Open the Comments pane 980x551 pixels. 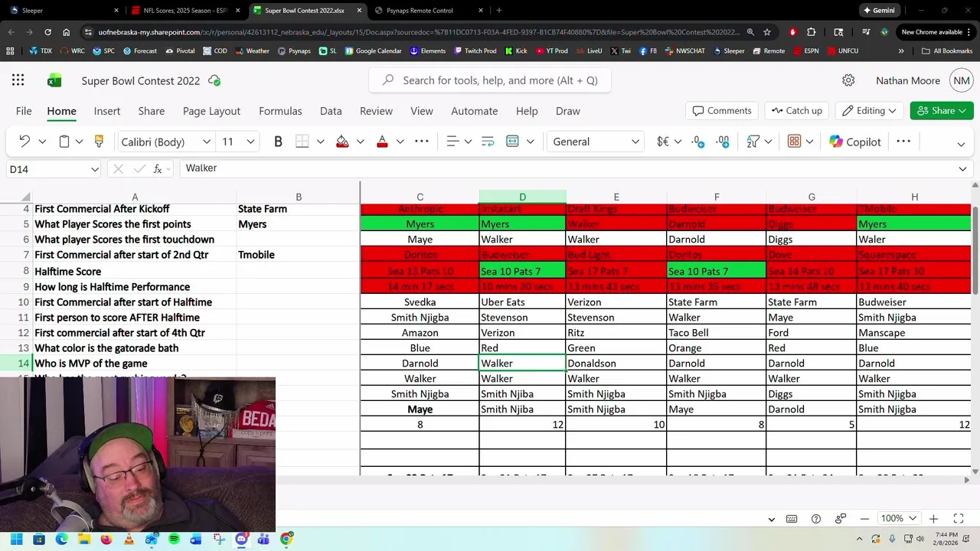pos(722,111)
